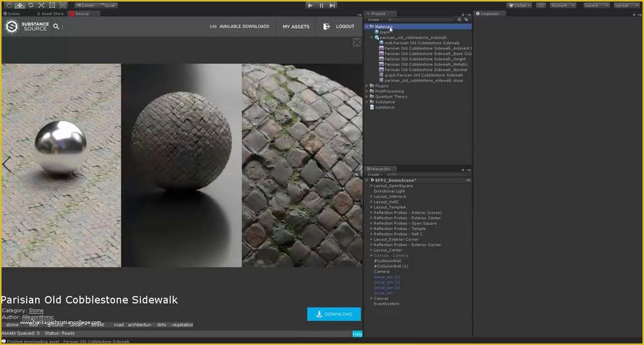Open Create dropdown in Hierarchy panel

(x=375, y=175)
